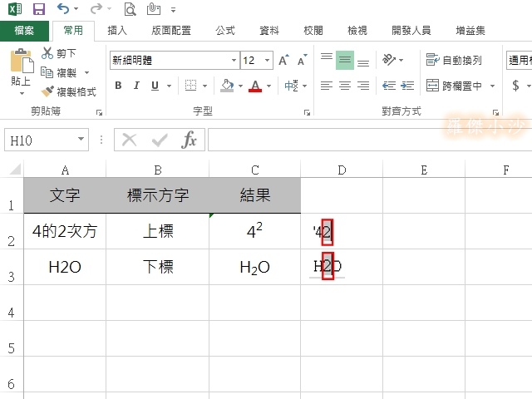
Task: Open the font name dropdown 新細明體
Action: point(234,60)
